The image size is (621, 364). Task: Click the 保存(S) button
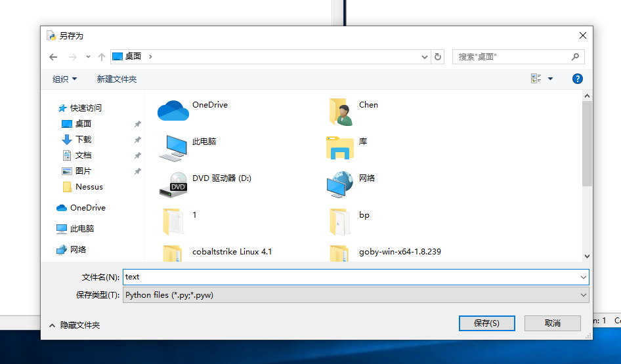point(486,323)
